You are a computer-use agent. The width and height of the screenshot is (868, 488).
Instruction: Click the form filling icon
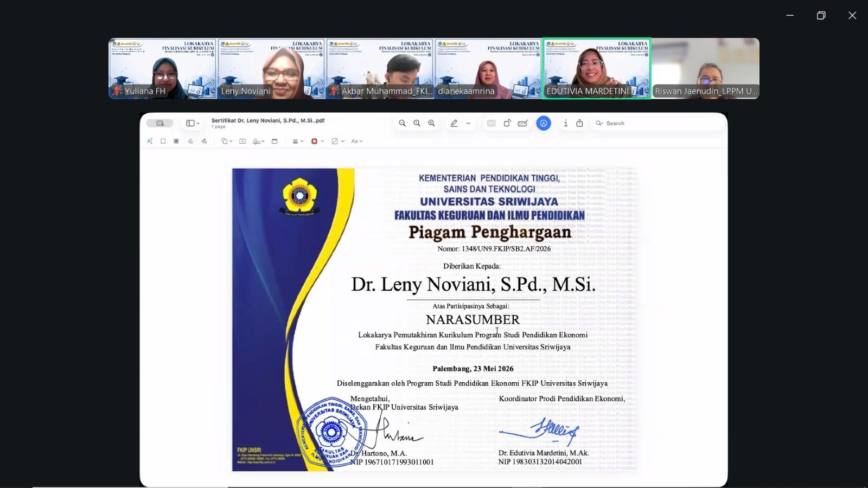coord(522,123)
